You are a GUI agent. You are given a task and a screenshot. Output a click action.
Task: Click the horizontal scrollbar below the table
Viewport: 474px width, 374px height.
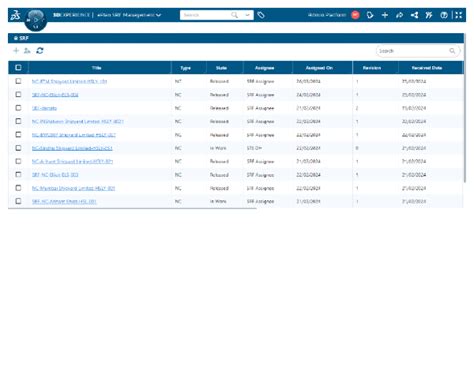point(132,209)
